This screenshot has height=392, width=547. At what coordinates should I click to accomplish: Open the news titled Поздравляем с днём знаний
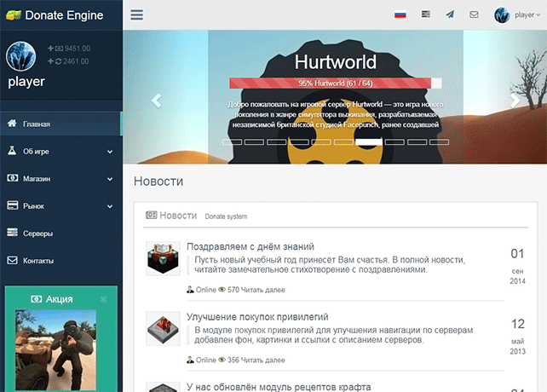coord(250,246)
